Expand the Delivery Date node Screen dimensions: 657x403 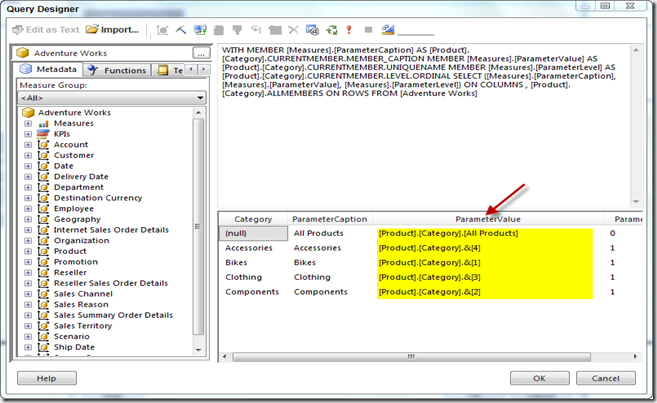tap(28, 177)
